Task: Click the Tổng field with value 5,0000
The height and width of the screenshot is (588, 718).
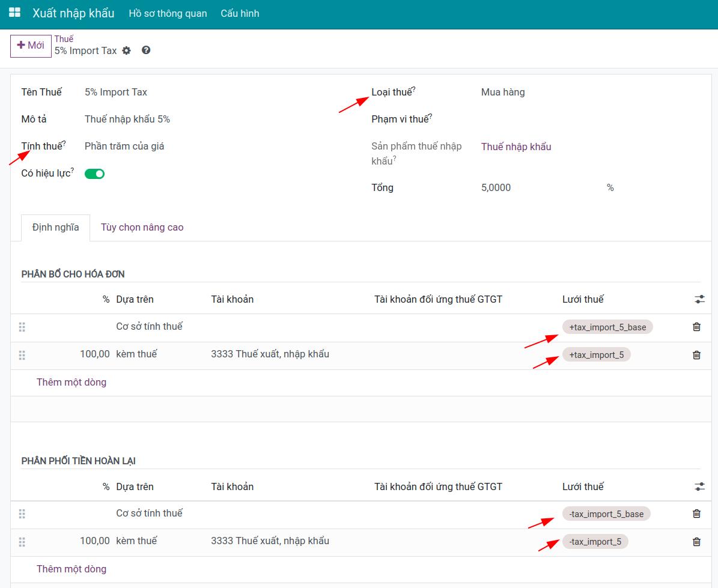Action: click(x=540, y=187)
